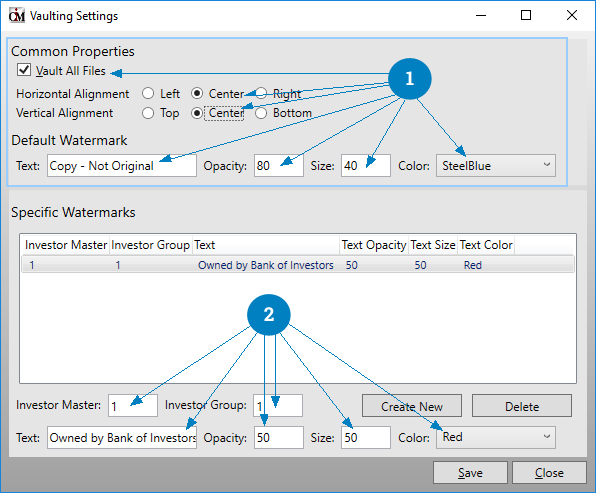Open the SteelBlue color dropdown

pos(496,166)
